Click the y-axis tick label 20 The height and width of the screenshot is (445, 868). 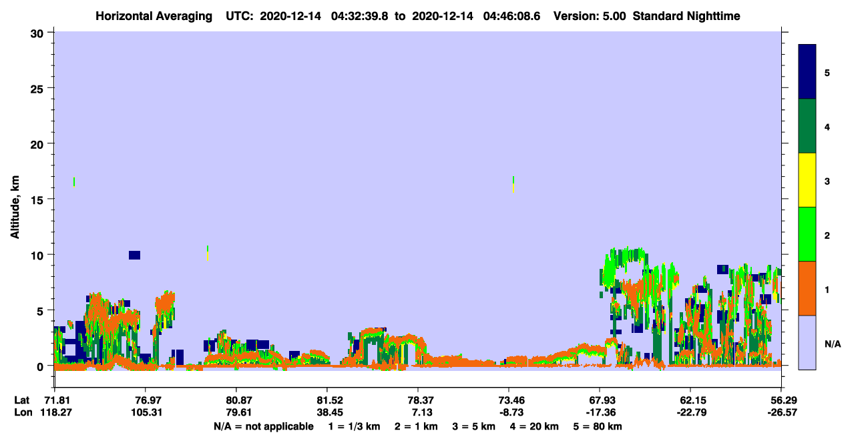tap(39, 143)
